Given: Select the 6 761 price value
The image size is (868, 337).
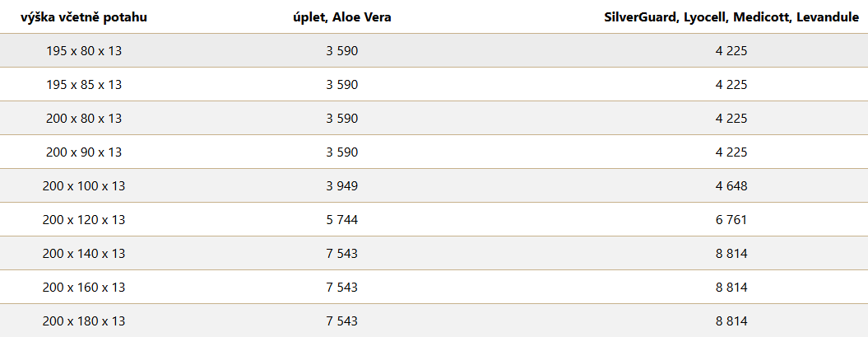Looking at the screenshot, I should (x=731, y=220).
